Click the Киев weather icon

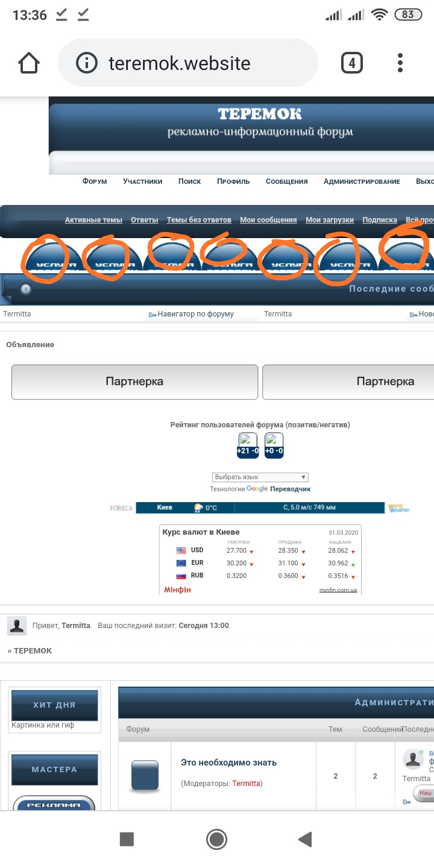tap(198, 508)
